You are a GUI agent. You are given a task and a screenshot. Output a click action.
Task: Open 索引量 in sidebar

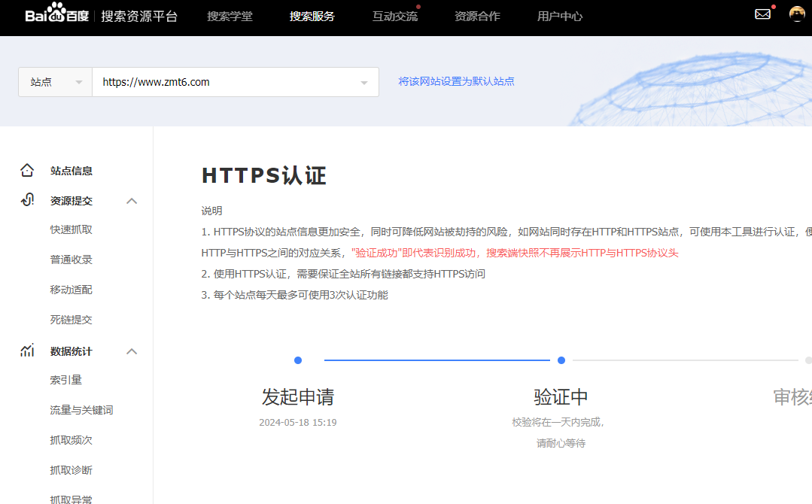66,380
